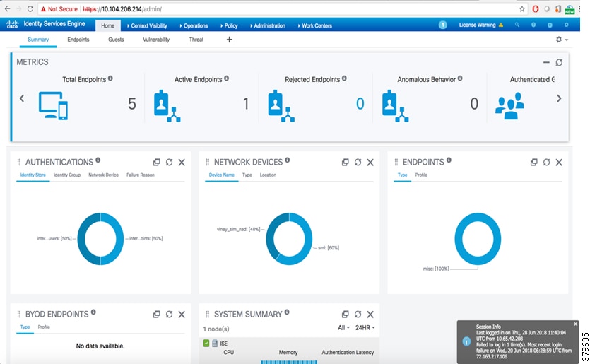Viewport: 590px width, 364px height.
Task: Detach the ENDPOINTS dashlet
Action: pos(534,163)
